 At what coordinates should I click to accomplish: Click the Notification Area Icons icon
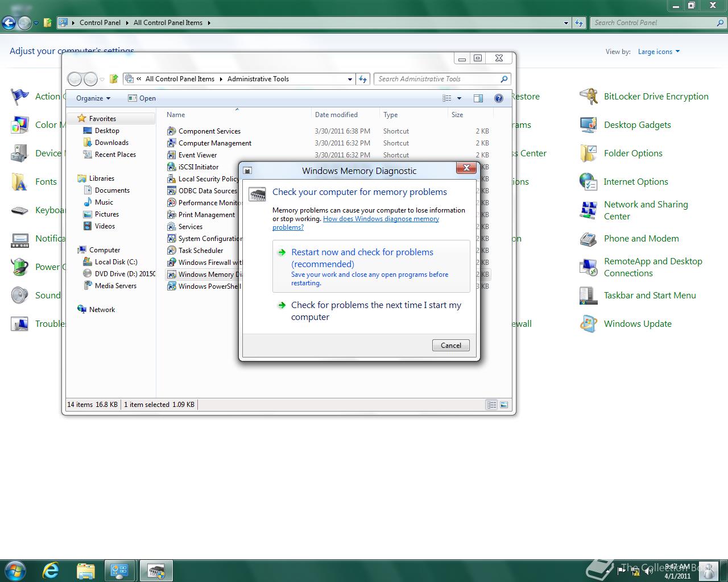pyautogui.click(x=20, y=239)
